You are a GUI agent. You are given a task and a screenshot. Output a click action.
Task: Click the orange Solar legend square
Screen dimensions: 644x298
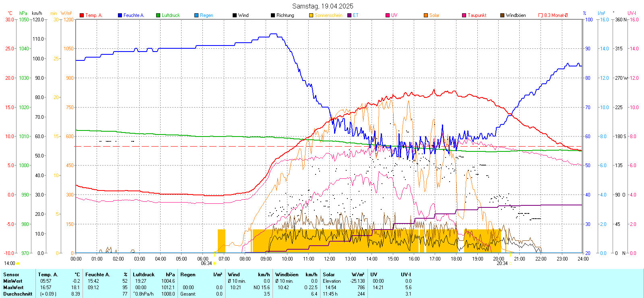(x=426, y=15)
